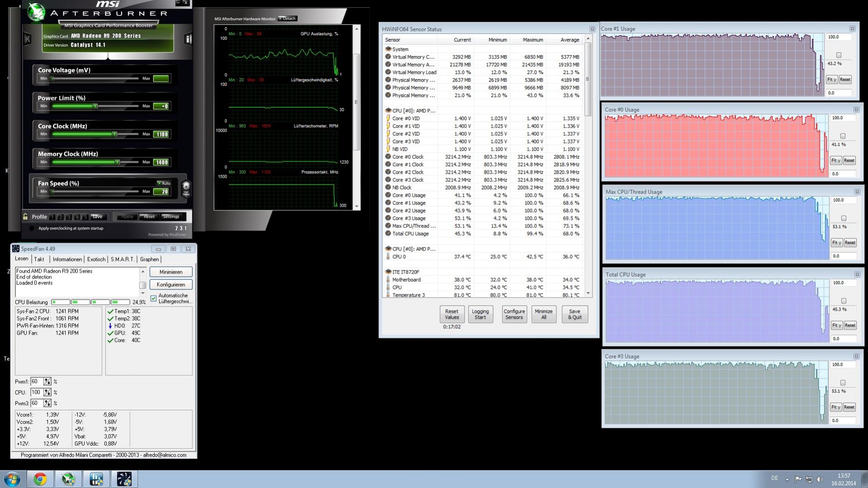
Task: Open Google Chrome from the taskbar
Action: point(40,479)
